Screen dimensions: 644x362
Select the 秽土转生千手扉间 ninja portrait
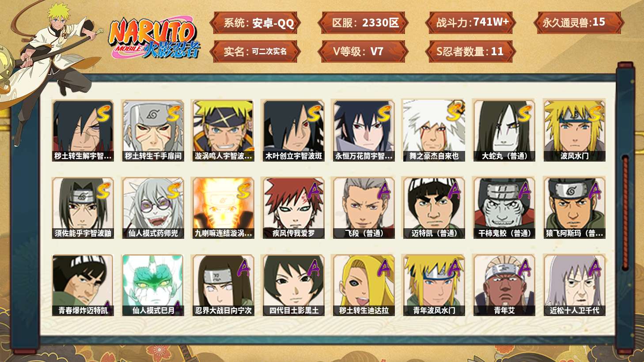point(153,130)
